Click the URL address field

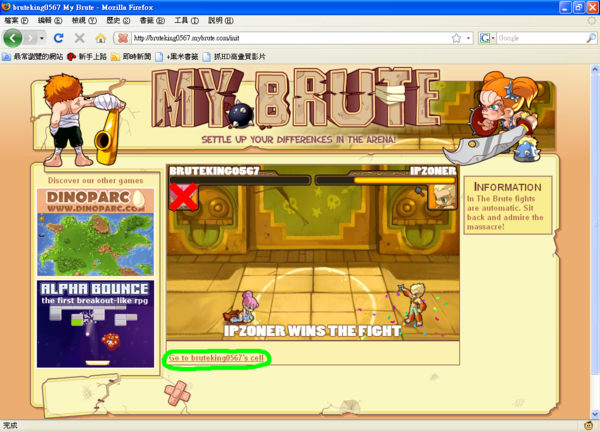291,38
